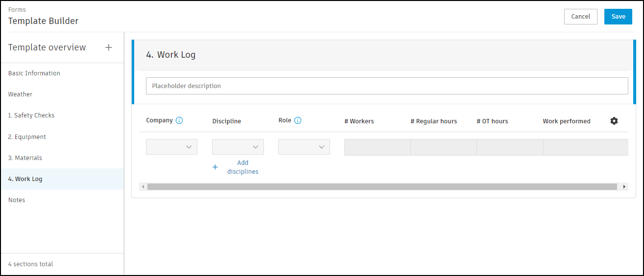Screen dimensions: 644x276
Task: Select the 2. Equipment section
Action: pos(27,137)
